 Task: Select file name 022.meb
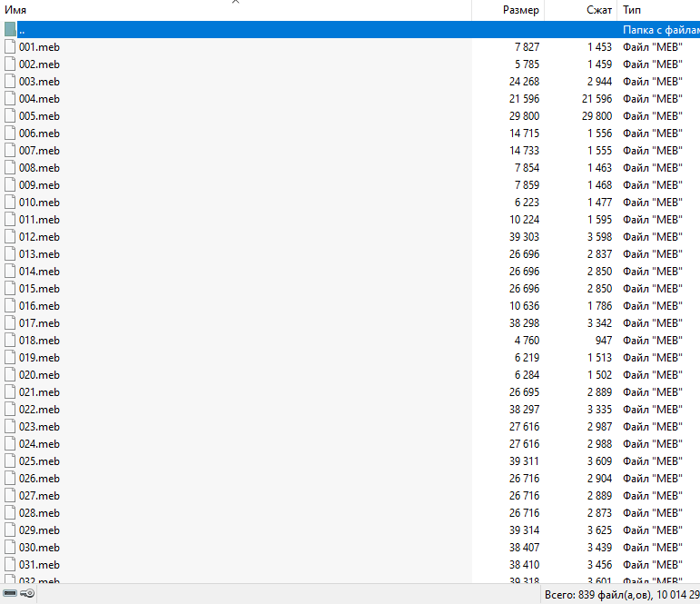coord(39,410)
